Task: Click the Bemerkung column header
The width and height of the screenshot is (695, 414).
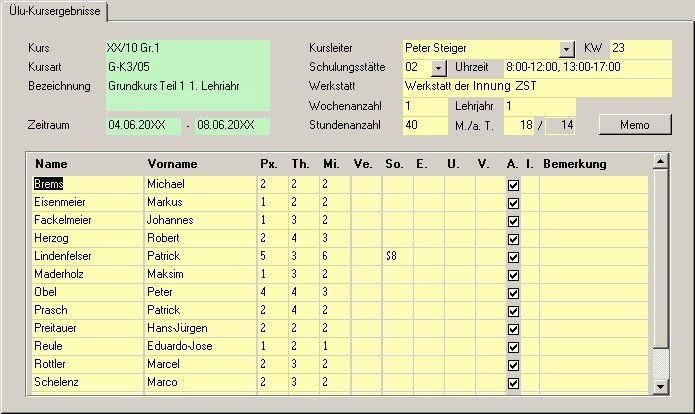Action: click(x=575, y=164)
